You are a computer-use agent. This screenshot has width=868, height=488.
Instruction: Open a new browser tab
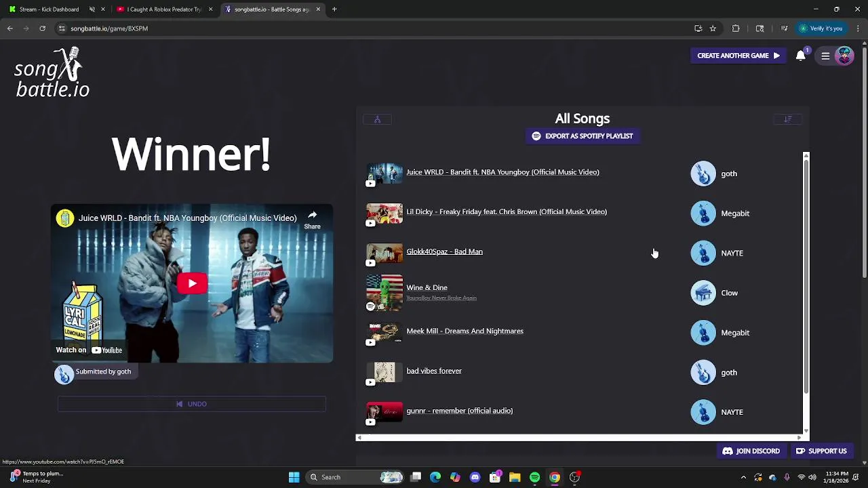334,9
